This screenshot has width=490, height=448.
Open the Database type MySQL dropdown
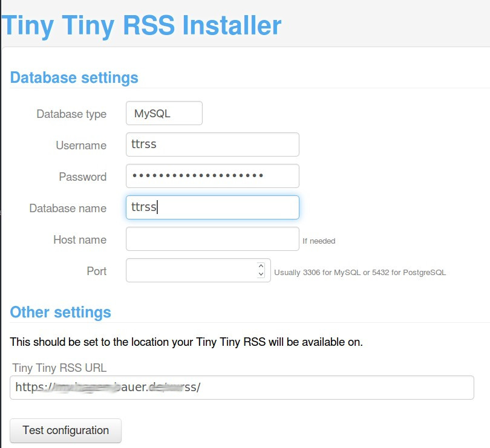pos(164,114)
